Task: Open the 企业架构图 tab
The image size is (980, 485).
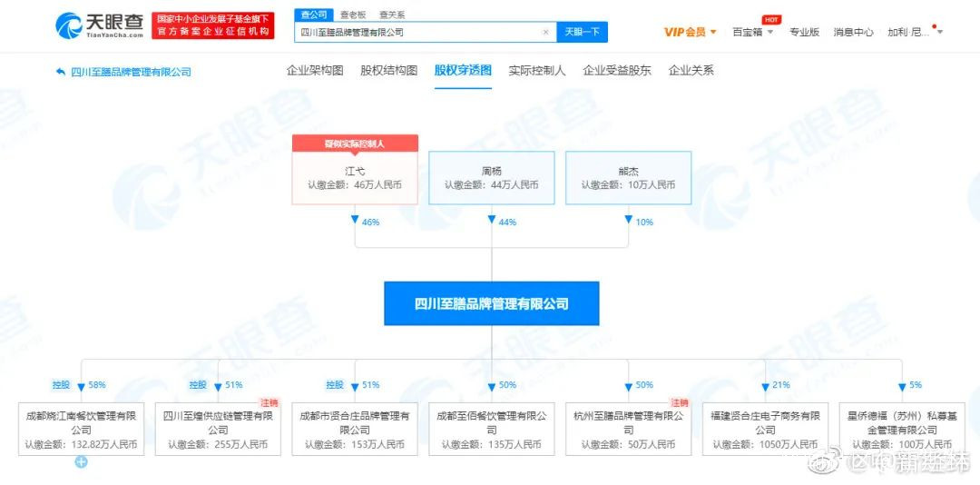Action: pos(315,71)
